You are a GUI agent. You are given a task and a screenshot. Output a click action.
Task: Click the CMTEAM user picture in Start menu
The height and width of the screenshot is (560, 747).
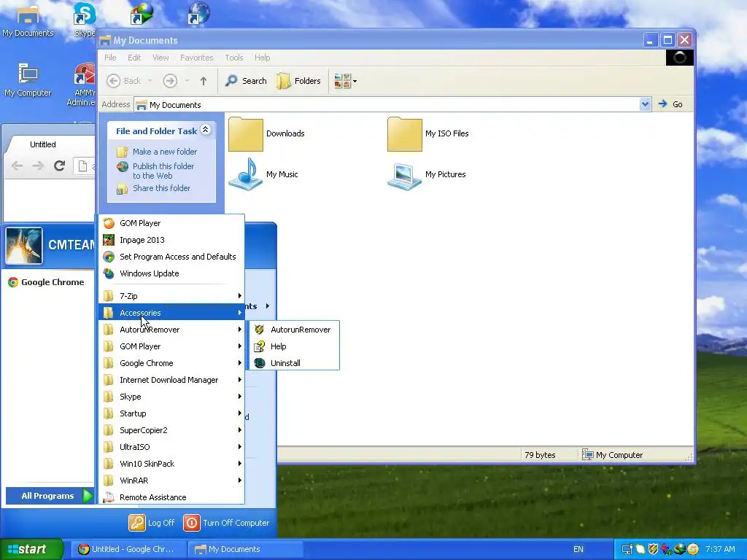(24, 246)
